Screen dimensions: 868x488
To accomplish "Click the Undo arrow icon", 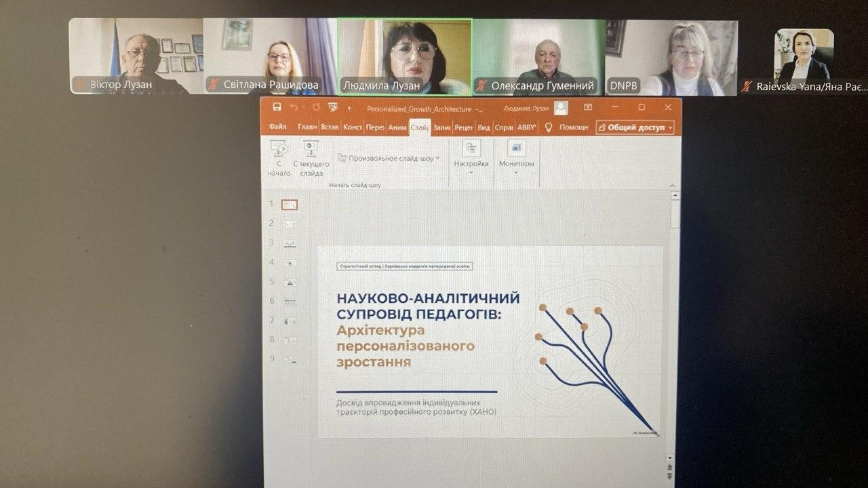I will coord(294,108).
